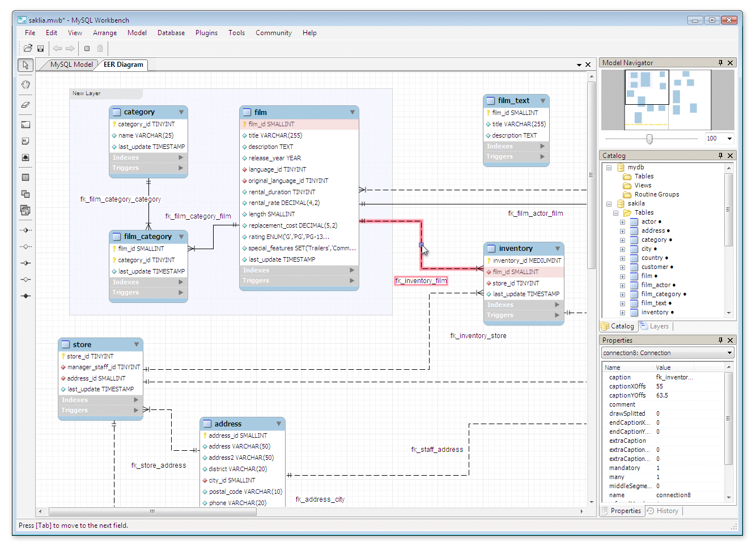Select the pointer selection tool
This screenshot has width=756, height=551.
tap(25, 66)
